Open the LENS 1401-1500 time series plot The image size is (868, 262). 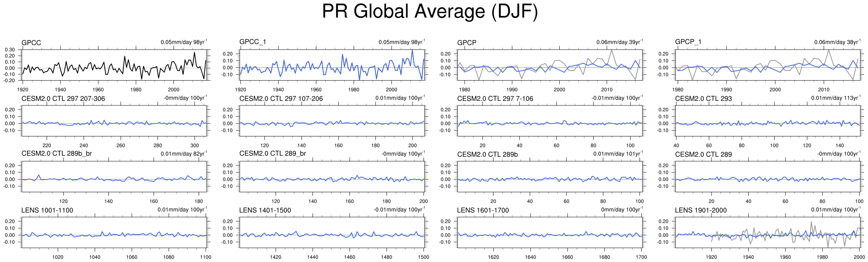tap(332, 232)
